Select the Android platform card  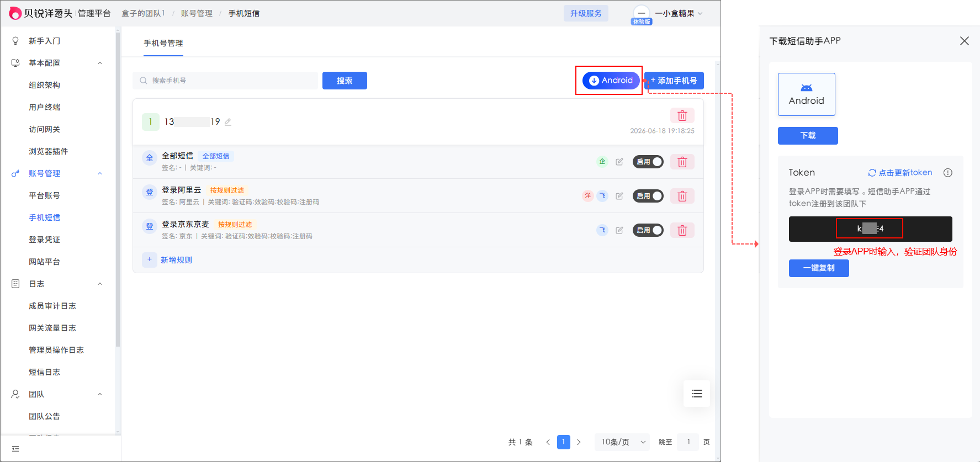point(807,94)
